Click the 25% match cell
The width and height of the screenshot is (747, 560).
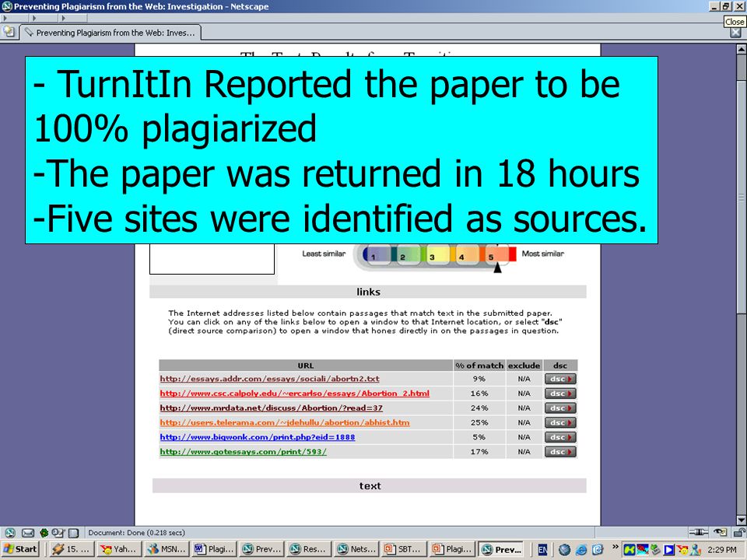[479, 422]
